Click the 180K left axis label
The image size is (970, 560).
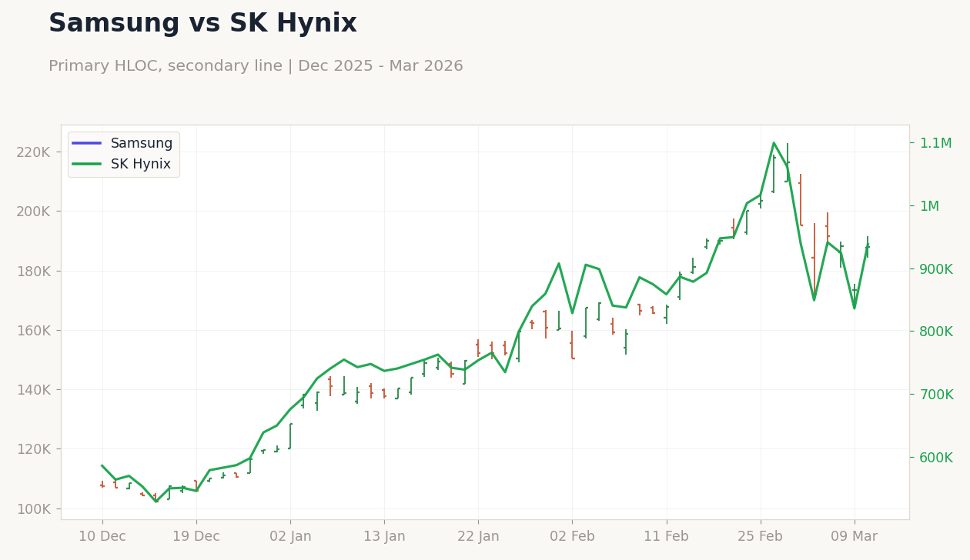[x=33, y=271]
